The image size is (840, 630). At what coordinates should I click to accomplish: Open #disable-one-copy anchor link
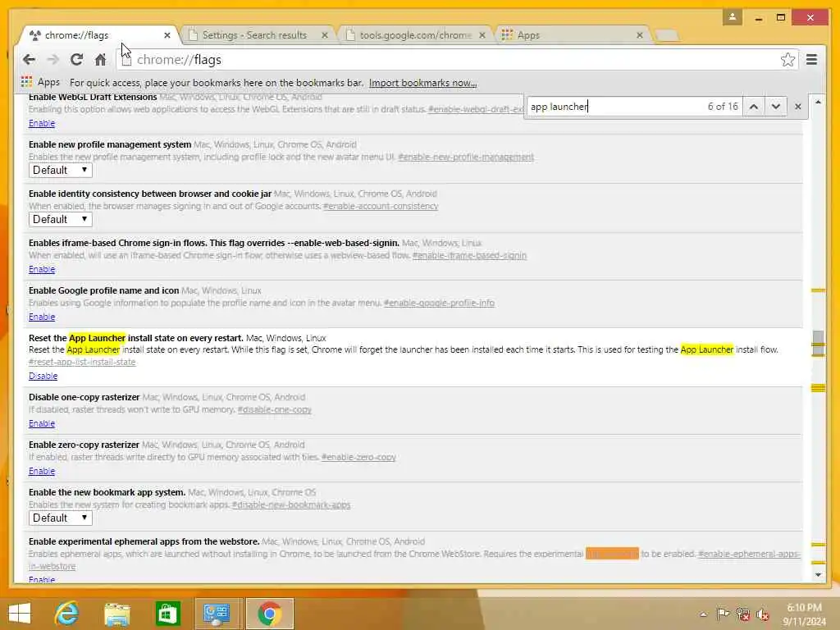[x=274, y=410]
